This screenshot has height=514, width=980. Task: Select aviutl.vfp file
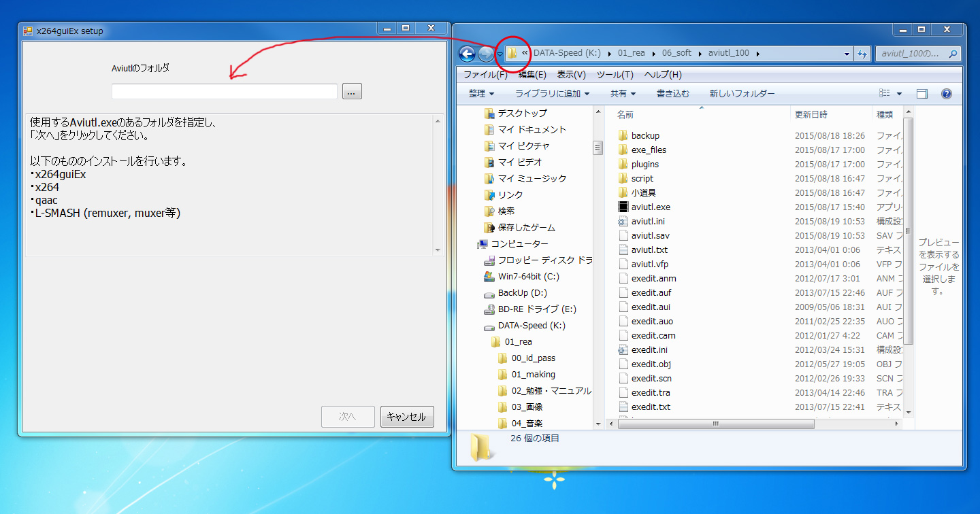click(651, 264)
